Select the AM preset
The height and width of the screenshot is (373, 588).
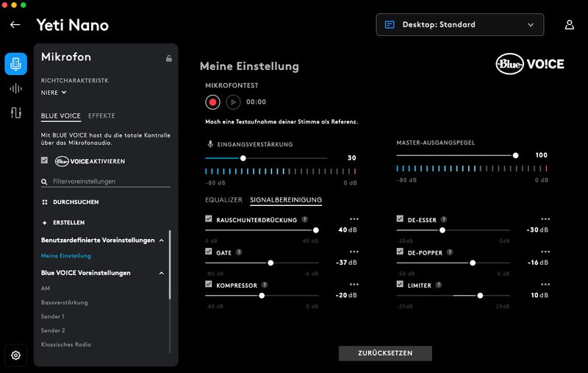coord(46,288)
